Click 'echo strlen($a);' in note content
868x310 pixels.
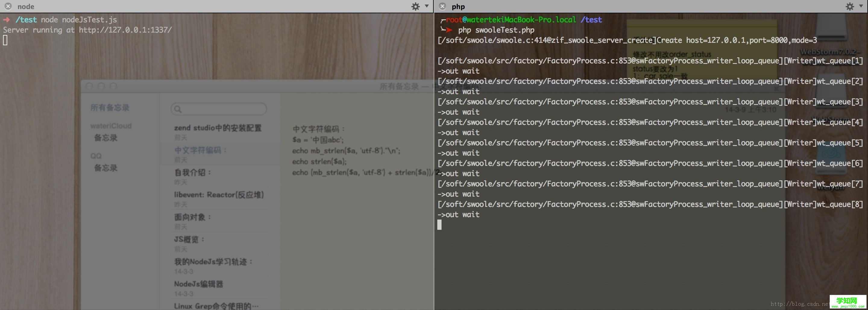319,161
